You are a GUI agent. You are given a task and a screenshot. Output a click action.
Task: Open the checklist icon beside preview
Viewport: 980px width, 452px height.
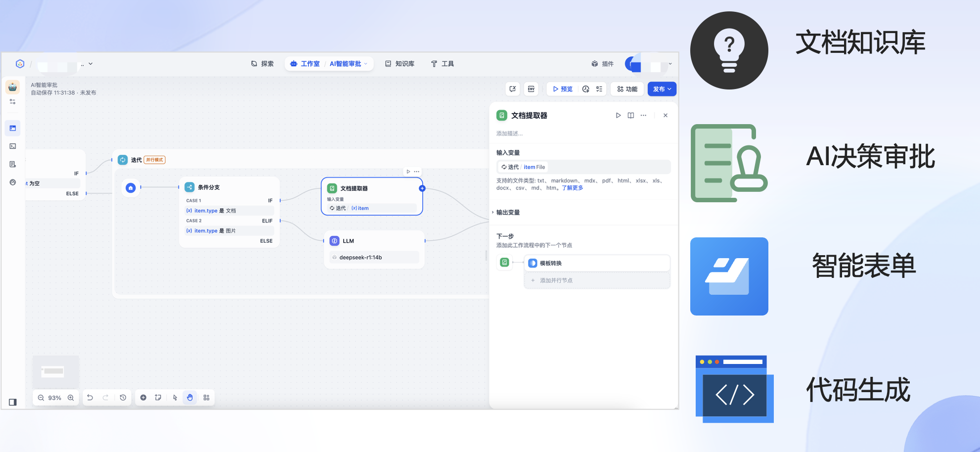coord(599,89)
